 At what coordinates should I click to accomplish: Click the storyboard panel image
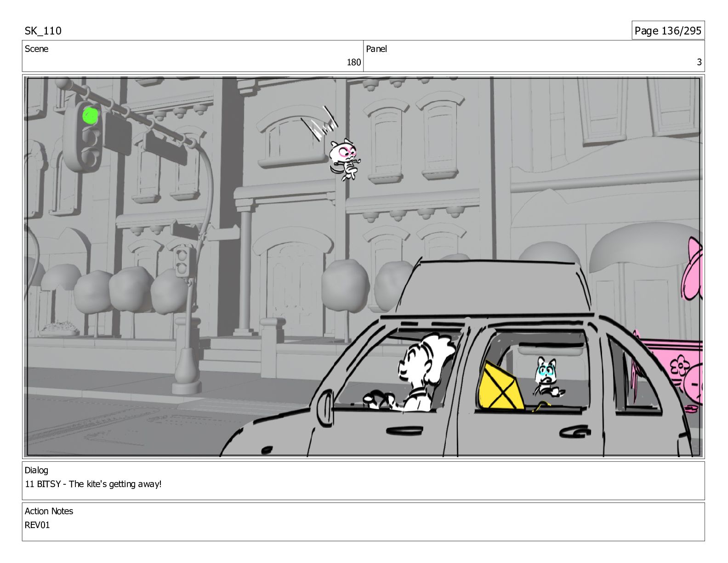click(363, 267)
